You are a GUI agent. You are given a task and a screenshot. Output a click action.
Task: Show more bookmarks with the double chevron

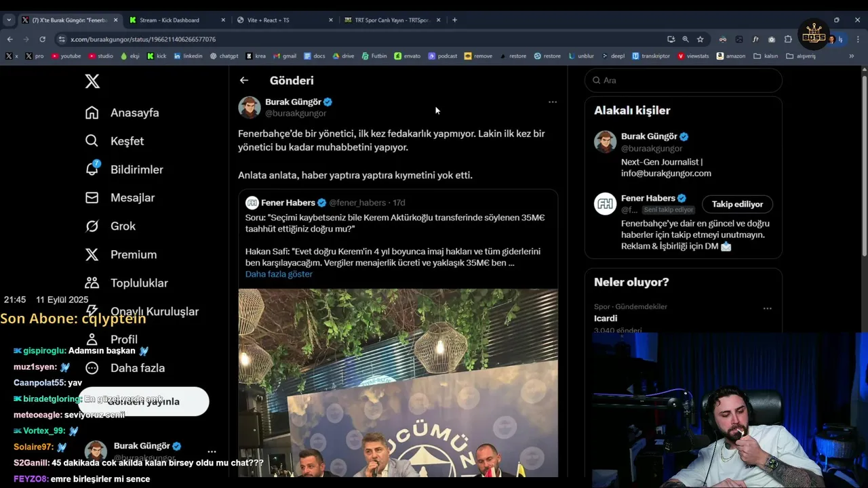(852, 56)
